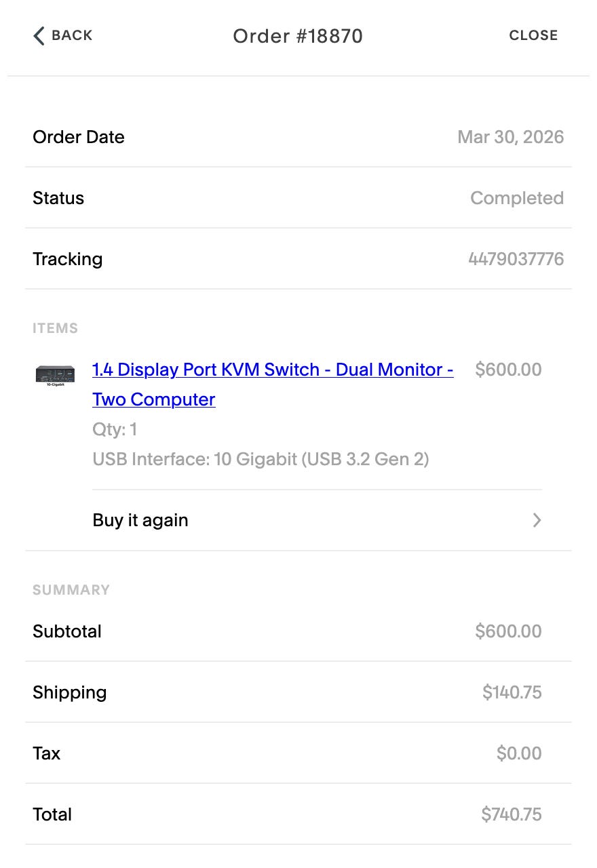
Task: Click the Mar 30, 2026 order date
Action: click(510, 137)
